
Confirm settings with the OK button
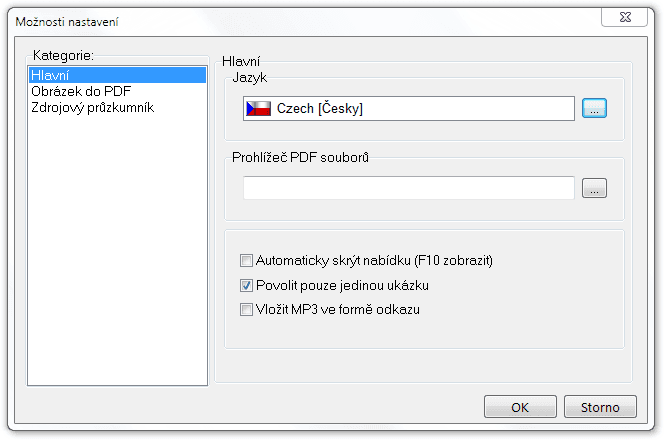click(x=520, y=407)
